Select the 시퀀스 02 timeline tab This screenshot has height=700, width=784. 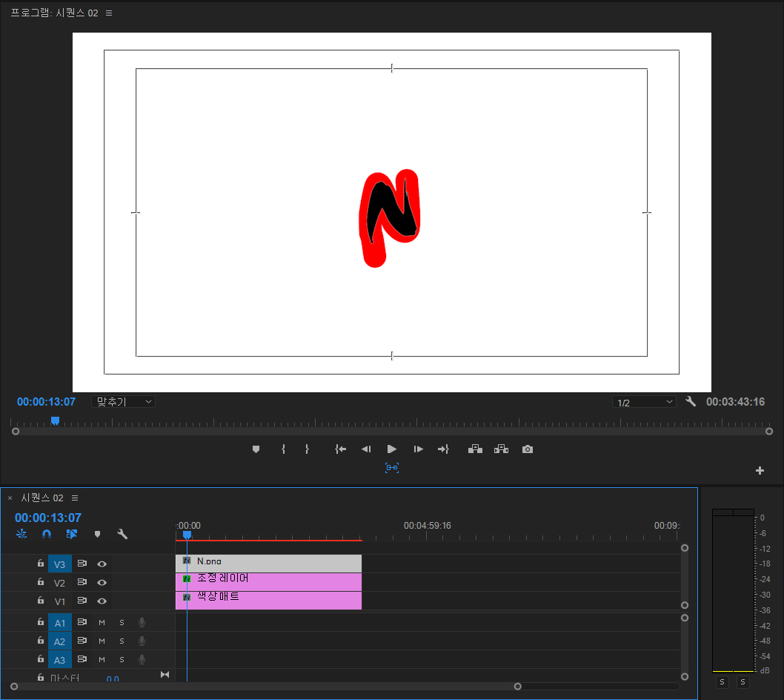click(x=42, y=498)
